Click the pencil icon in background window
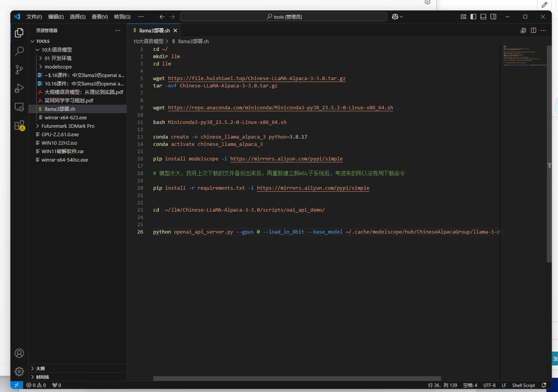The image size is (558, 392). [544, 5]
